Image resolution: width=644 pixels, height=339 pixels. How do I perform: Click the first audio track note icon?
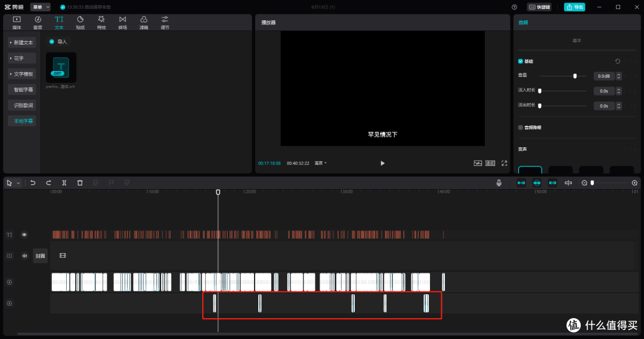tap(10, 282)
